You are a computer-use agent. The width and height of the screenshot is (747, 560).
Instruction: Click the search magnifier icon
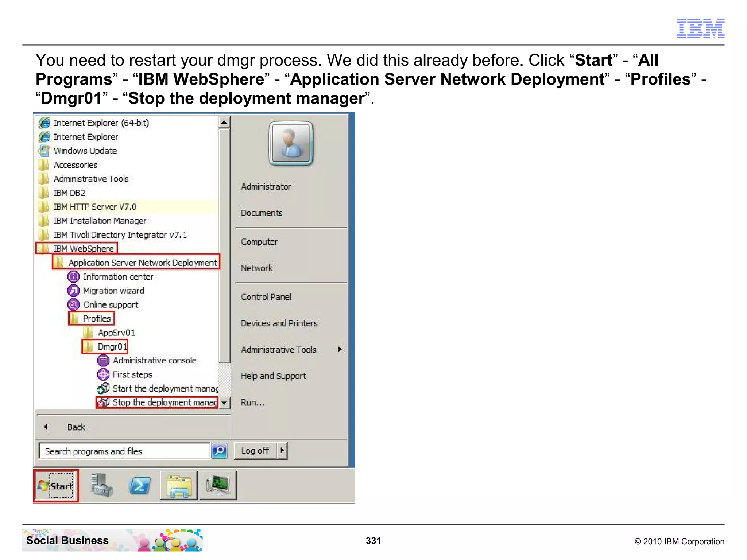click(x=219, y=451)
